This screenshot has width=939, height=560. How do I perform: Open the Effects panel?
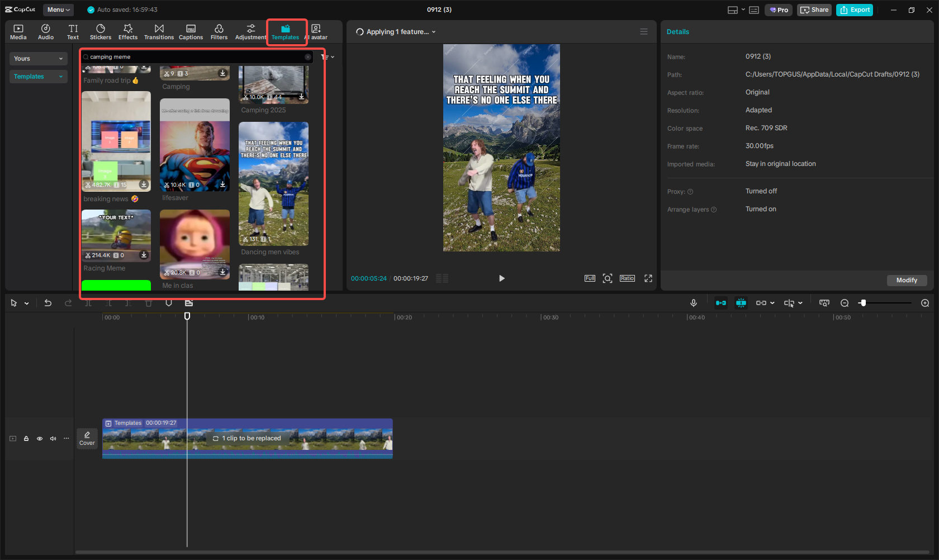[127, 31]
